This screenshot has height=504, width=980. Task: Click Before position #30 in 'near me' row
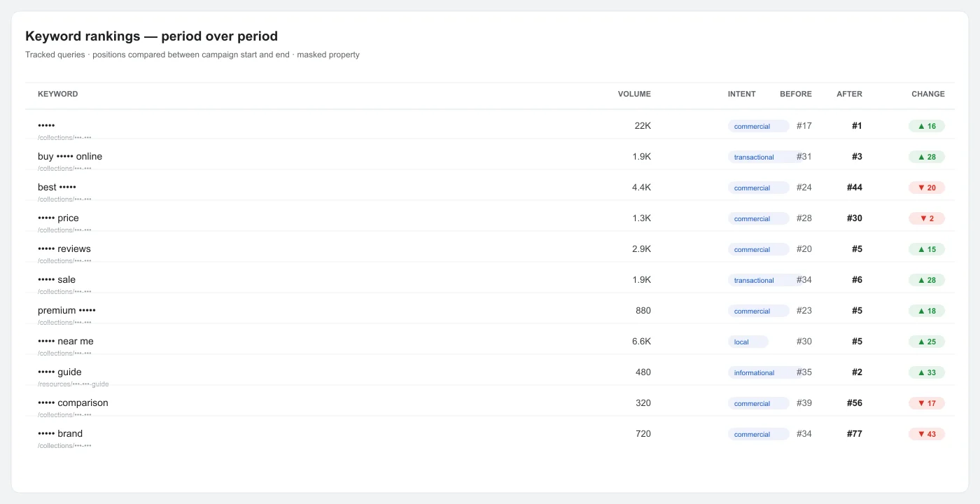tap(804, 342)
